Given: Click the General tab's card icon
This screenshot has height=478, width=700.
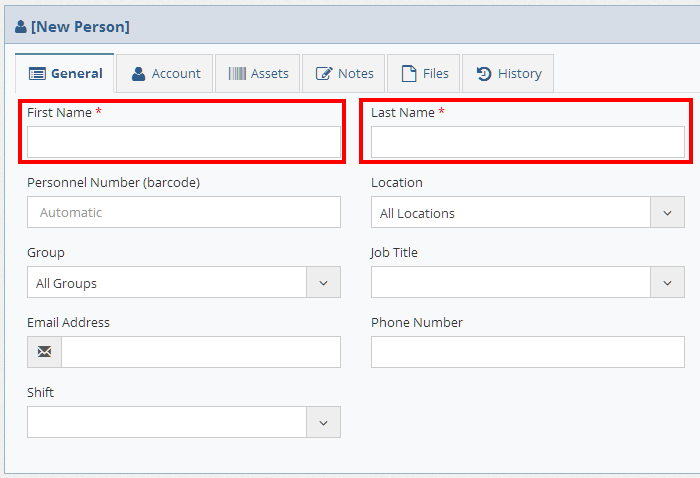Looking at the screenshot, I should coord(37,74).
